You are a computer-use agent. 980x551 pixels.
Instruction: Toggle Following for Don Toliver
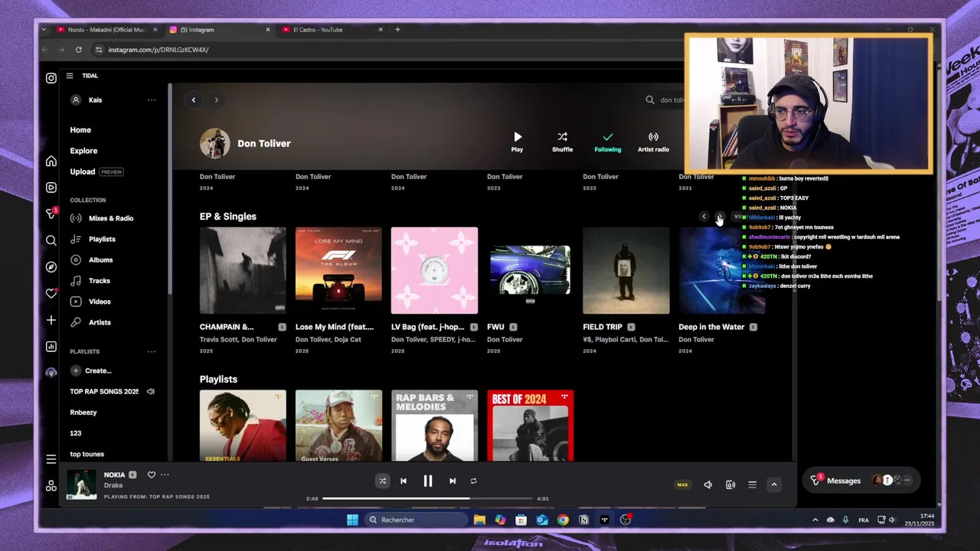(608, 142)
